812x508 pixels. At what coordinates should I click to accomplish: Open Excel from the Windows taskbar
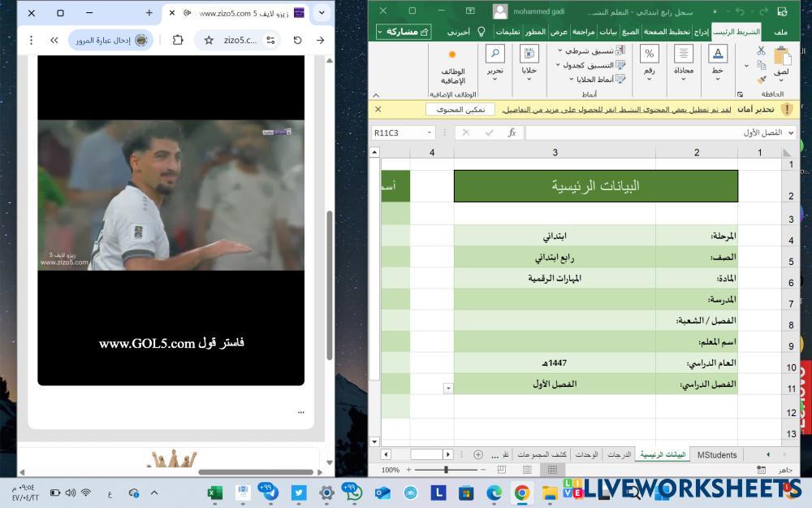215,492
